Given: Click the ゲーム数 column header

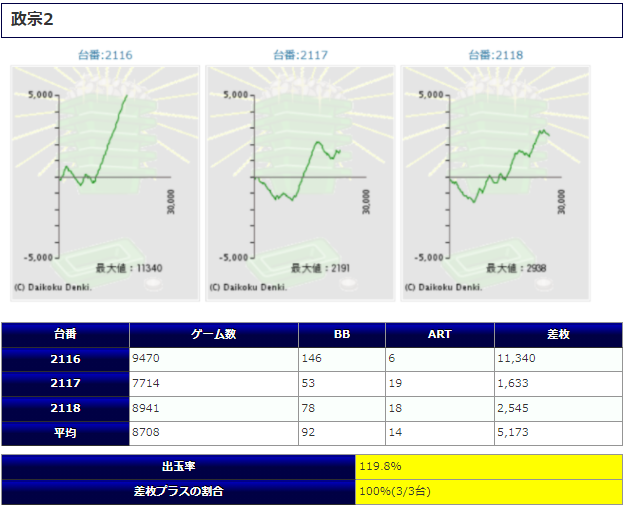Looking at the screenshot, I should (213, 335).
